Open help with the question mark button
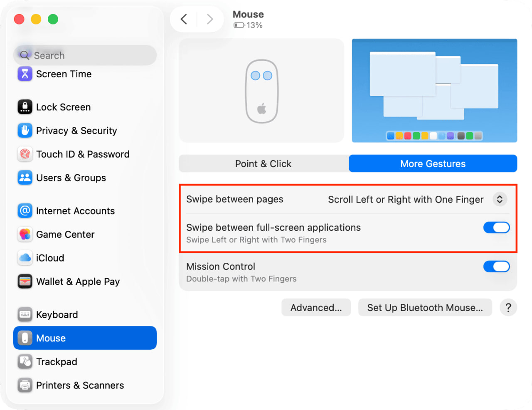Viewport: 532px width, 410px height. click(508, 308)
